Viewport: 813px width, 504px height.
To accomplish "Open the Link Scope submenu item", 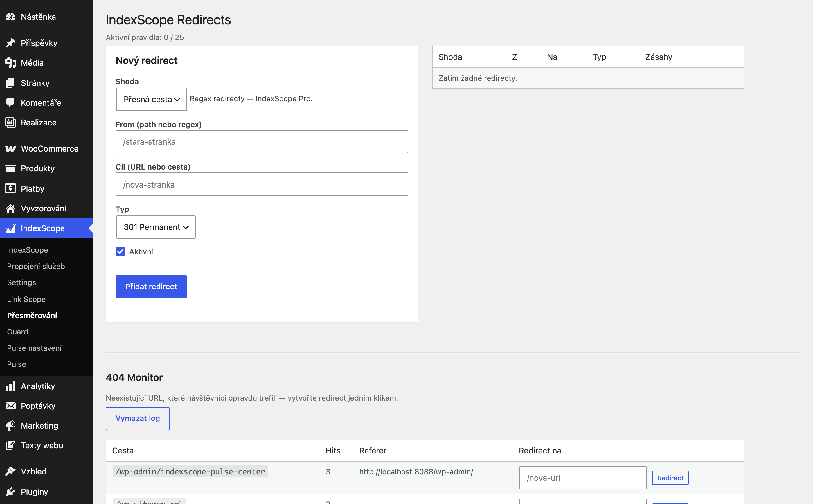I will click(x=26, y=299).
